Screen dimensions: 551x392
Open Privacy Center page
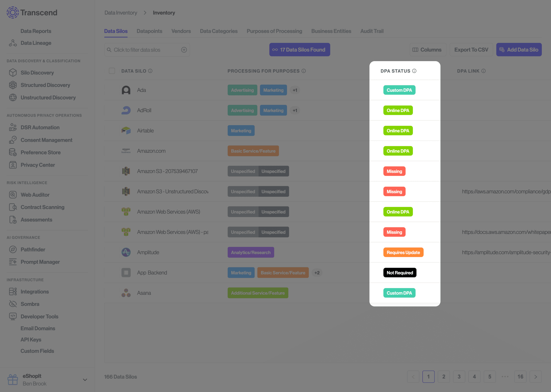coord(38,165)
